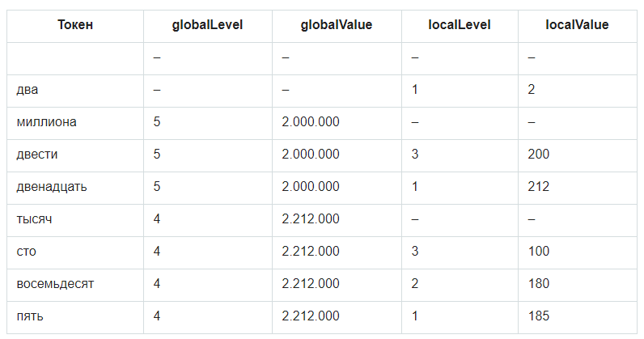Select the 'миллиона' token cell

tap(46, 122)
